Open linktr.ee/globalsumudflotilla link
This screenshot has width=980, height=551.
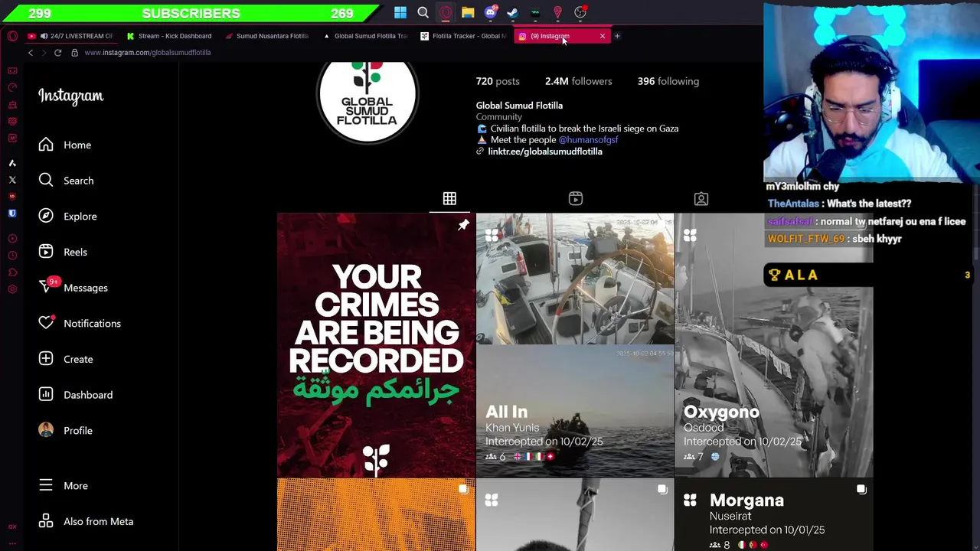pos(545,152)
